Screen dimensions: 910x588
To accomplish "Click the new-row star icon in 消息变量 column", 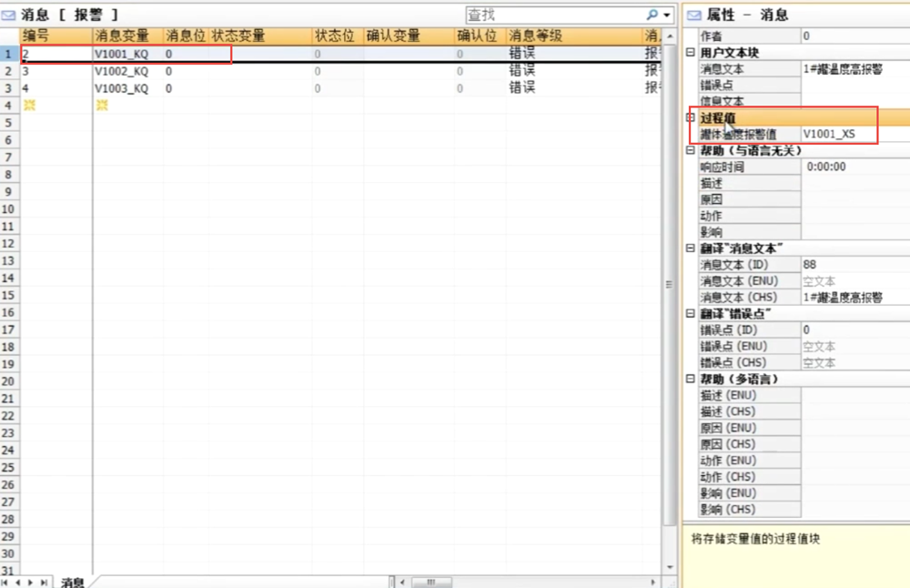I will click(x=102, y=106).
